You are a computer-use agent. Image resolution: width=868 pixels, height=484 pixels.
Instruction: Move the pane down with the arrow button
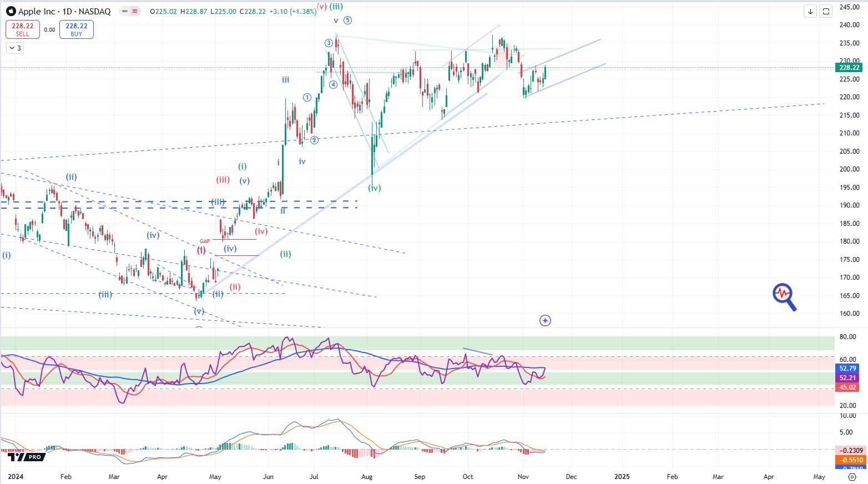810,11
